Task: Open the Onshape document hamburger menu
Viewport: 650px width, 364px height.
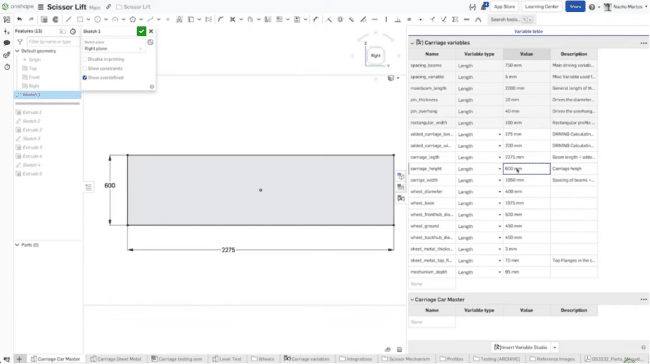Action: coord(41,7)
